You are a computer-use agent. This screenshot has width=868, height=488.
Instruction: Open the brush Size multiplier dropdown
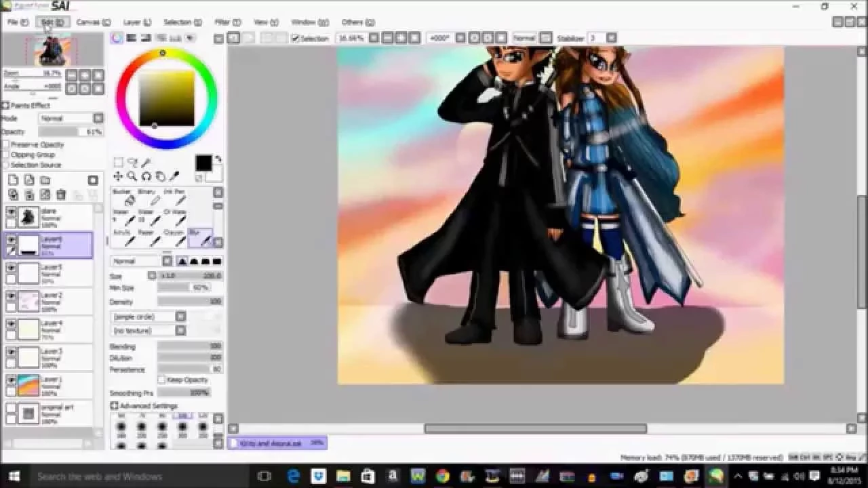[152, 276]
